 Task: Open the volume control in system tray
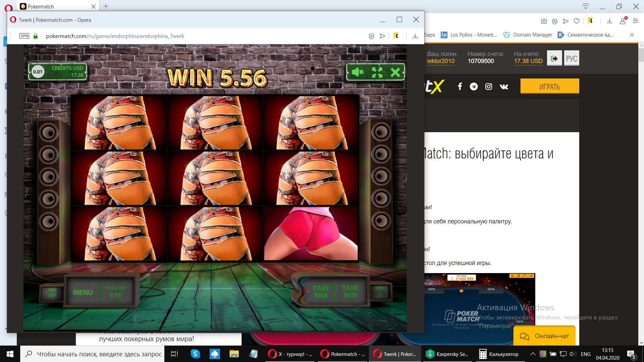tap(573, 354)
